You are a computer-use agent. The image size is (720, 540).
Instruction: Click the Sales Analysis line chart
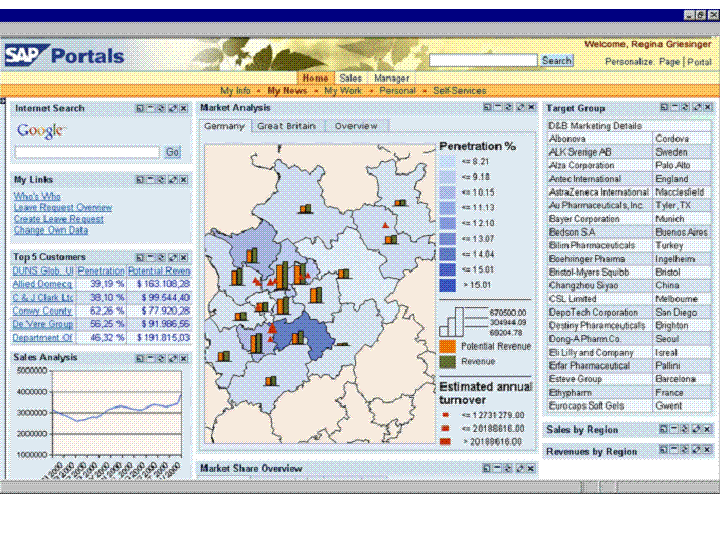pyautogui.click(x=117, y=412)
